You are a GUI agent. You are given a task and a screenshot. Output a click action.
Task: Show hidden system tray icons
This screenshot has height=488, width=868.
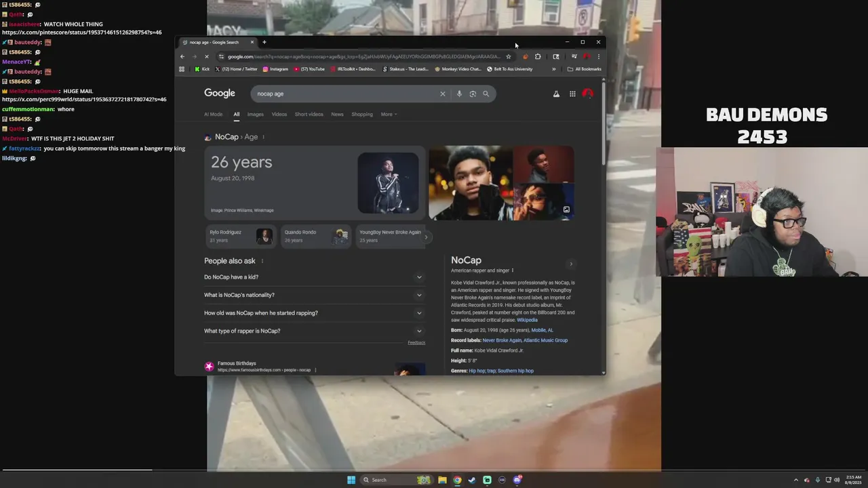pyautogui.click(x=796, y=480)
